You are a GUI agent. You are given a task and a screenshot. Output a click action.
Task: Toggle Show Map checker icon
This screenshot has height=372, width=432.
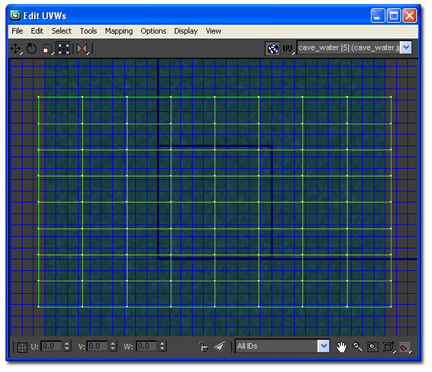(x=272, y=49)
